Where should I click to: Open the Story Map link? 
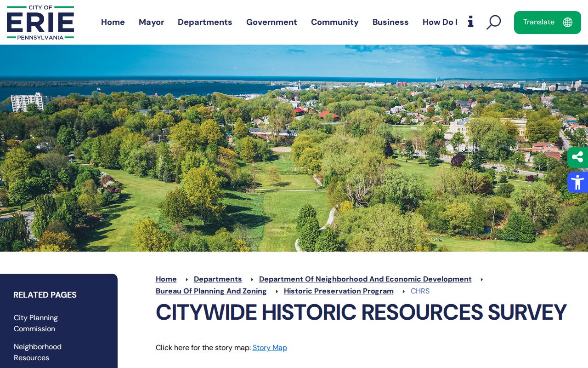pos(270,348)
